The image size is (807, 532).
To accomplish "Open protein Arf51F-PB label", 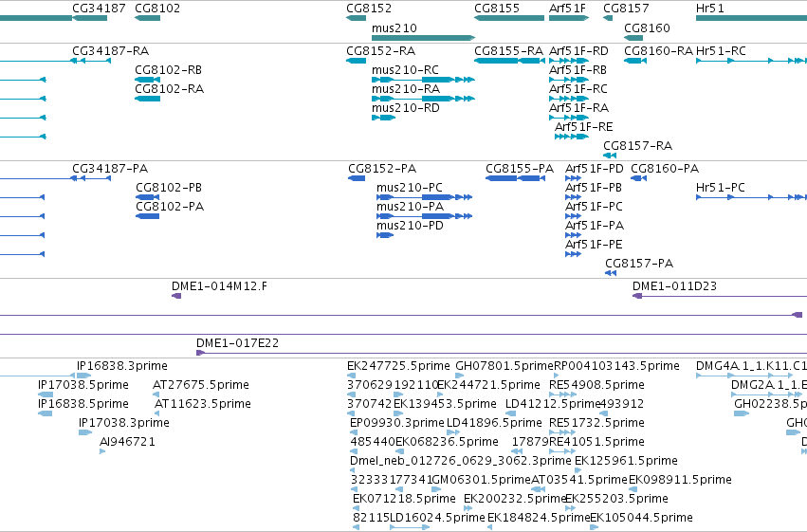I will tap(594, 188).
